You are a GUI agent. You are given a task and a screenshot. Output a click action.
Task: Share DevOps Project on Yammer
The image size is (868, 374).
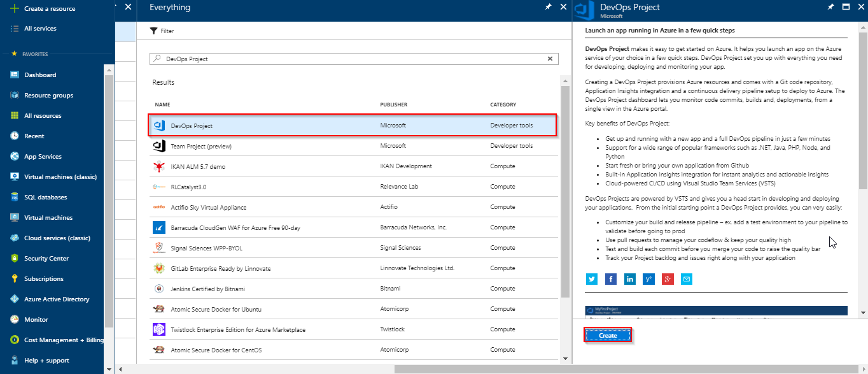[x=649, y=279]
